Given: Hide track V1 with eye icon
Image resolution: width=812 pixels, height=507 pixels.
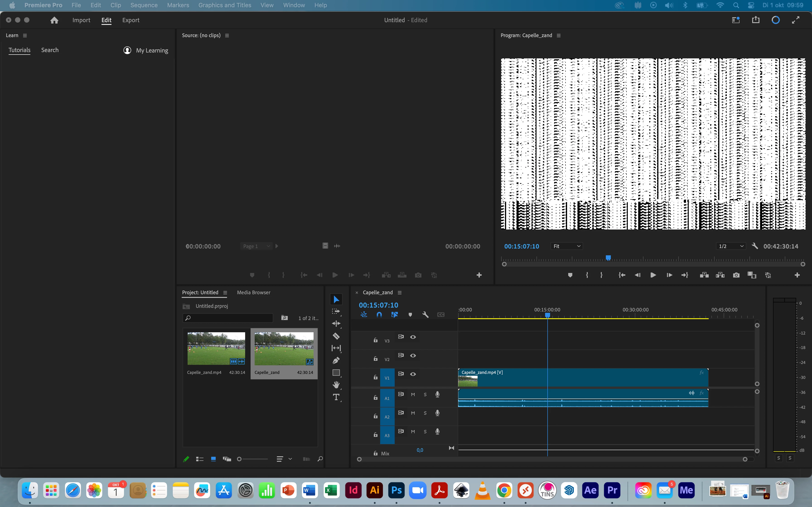Looking at the screenshot, I should point(413,374).
